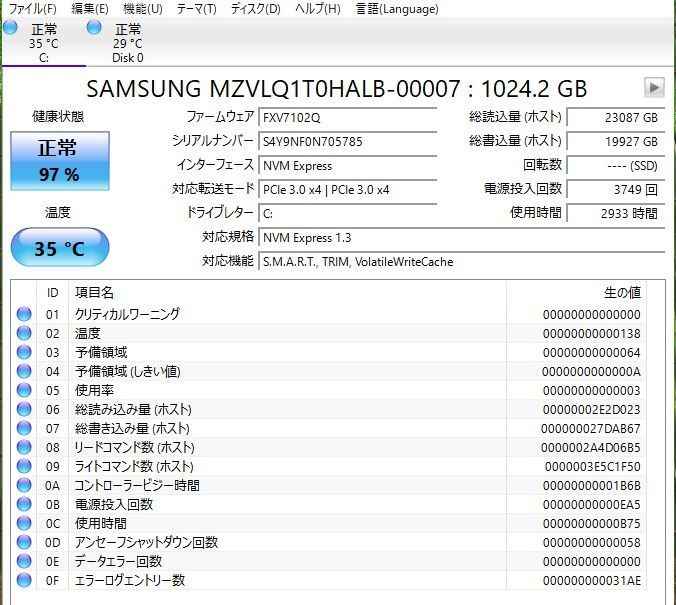The width and height of the screenshot is (676, 605).
Task: Open the ヘルプ(H) menu
Action: point(318,9)
